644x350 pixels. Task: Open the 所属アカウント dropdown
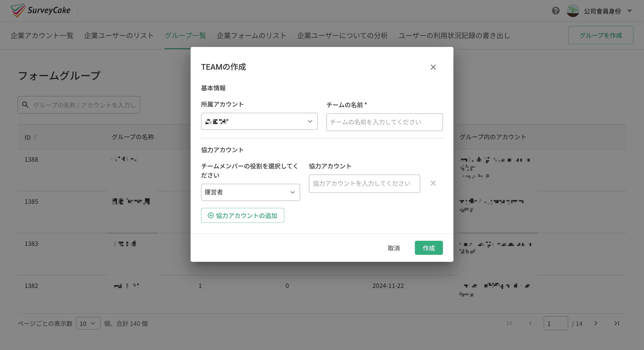[x=259, y=121]
